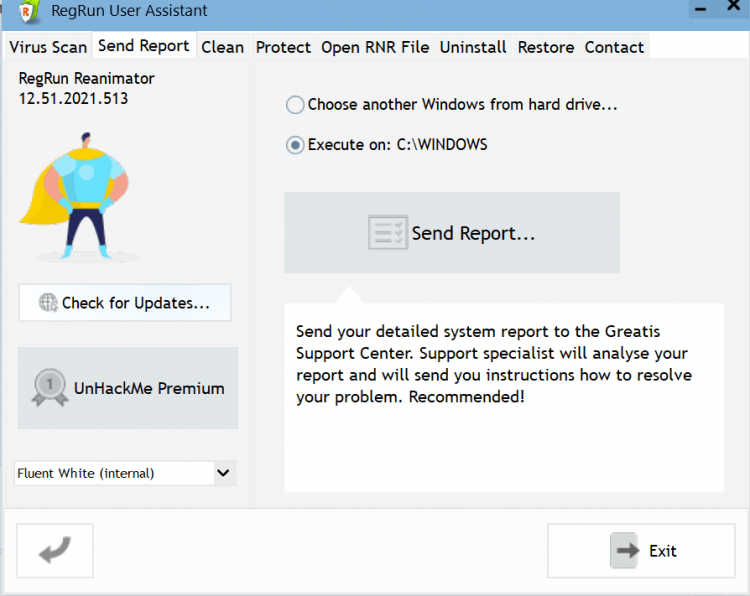
Task: Click the Send Report button
Action: click(x=452, y=232)
